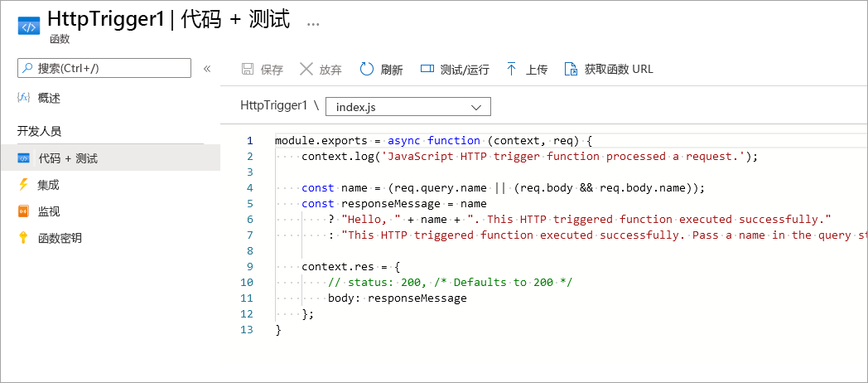Collapse the sidebar with double chevron
868x383 pixels.
[207, 69]
